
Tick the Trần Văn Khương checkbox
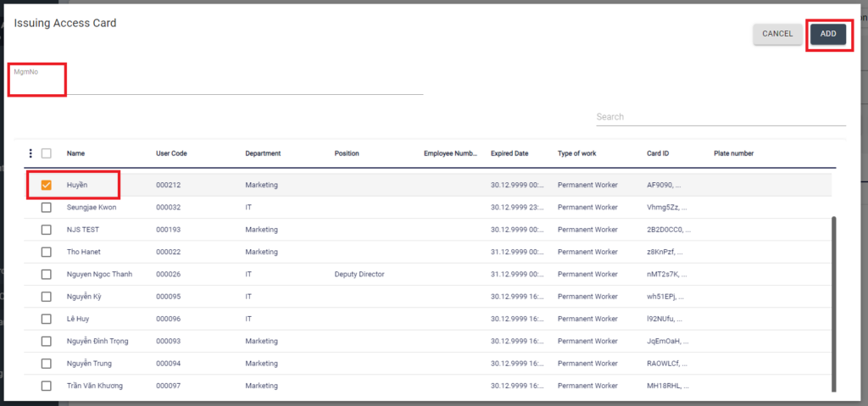tap(47, 386)
